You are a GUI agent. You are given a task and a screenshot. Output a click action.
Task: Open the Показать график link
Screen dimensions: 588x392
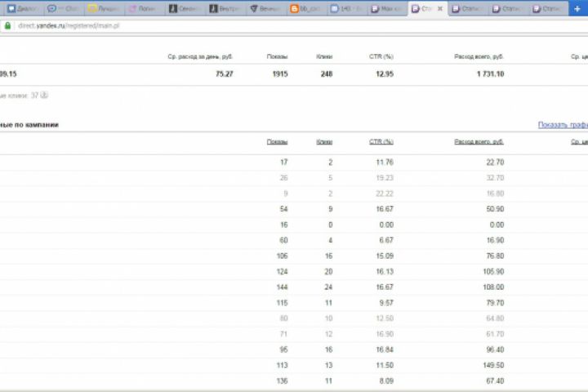coord(563,125)
